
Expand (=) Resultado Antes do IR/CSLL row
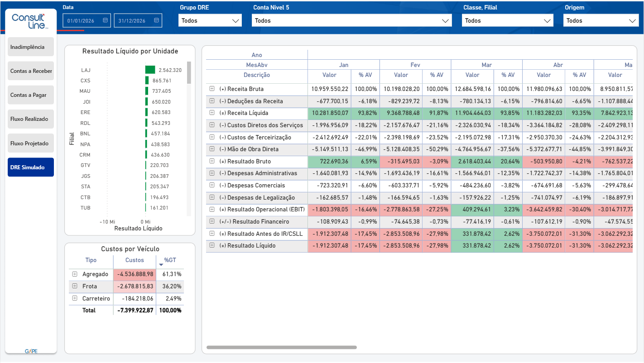pyautogui.click(x=211, y=234)
